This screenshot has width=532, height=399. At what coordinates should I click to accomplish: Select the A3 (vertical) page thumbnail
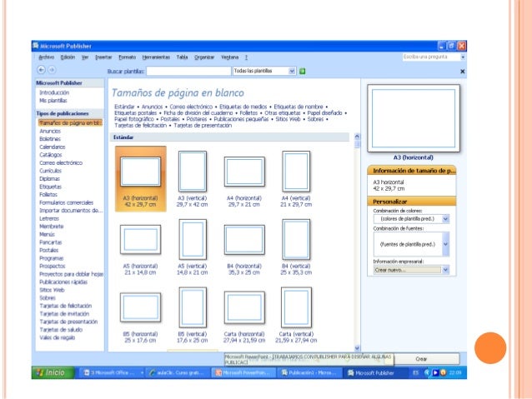click(193, 172)
